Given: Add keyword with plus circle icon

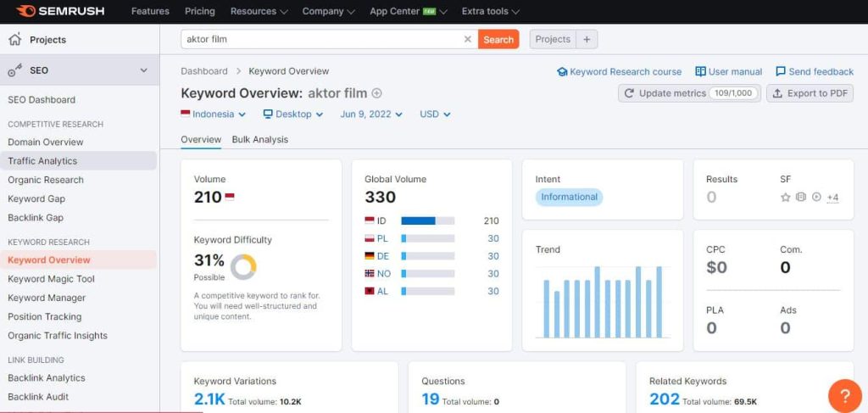Looking at the screenshot, I should pyautogui.click(x=377, y=93).
